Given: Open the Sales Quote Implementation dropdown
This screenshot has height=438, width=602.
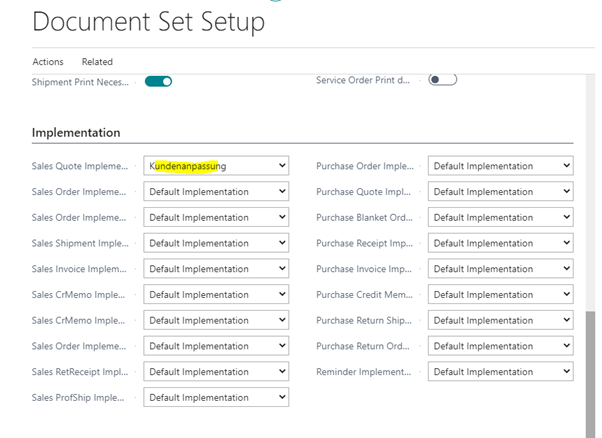Looking at the screenshot, I should (x=216, y=166).
